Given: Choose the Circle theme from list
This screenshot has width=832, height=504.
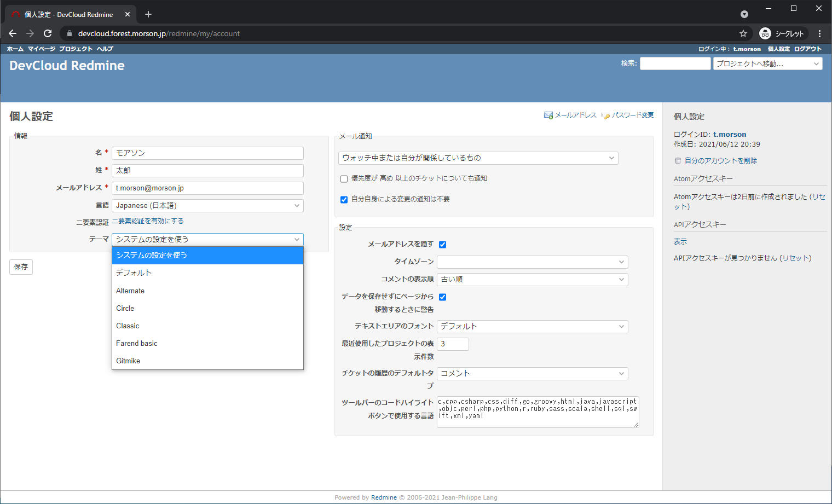Looking at the screenshot, I should [x=125, y=309].
